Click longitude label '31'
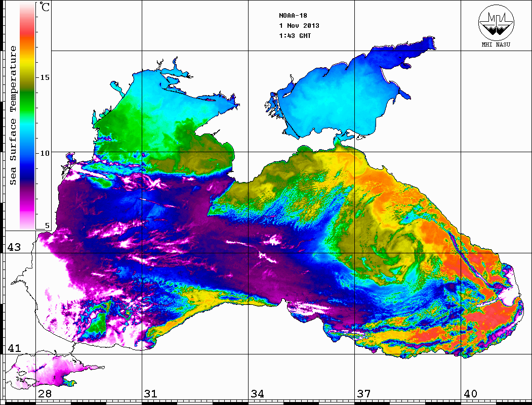 [x=151, y=394]
